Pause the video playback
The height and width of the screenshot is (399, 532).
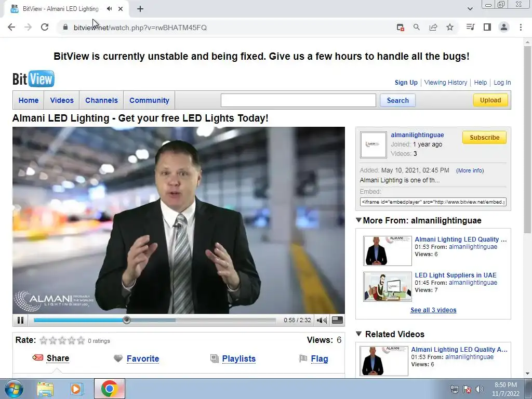(x=20, y=320)
